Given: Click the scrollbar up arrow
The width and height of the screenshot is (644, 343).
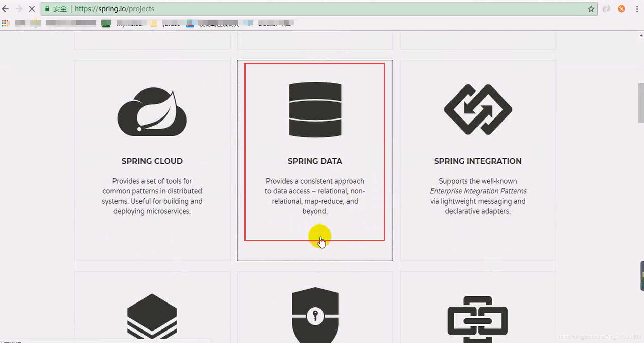Looking at the screenshot, I should pyautogui.click(x=641, y=35).
